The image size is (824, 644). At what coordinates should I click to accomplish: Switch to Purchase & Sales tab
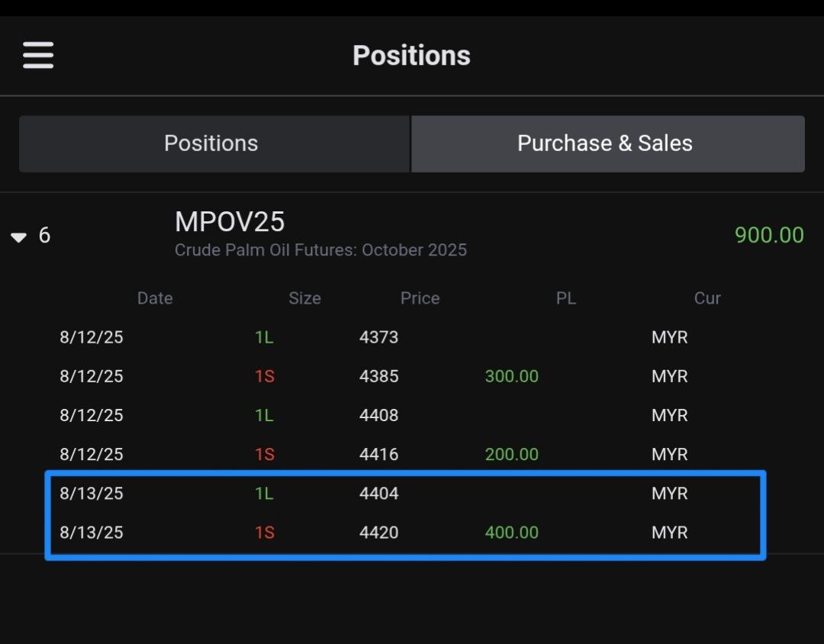pyautogui.click(x=607, y=143)
